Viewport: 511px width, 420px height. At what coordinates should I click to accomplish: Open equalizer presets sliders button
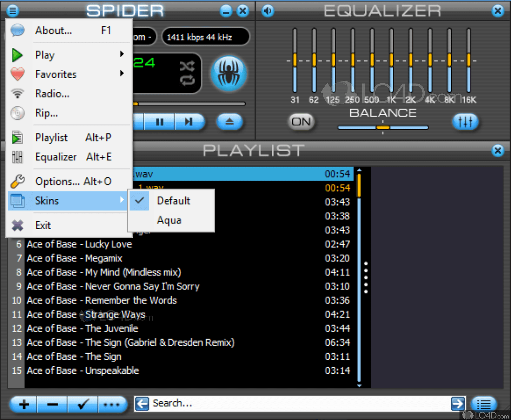(x=465, y=122)
